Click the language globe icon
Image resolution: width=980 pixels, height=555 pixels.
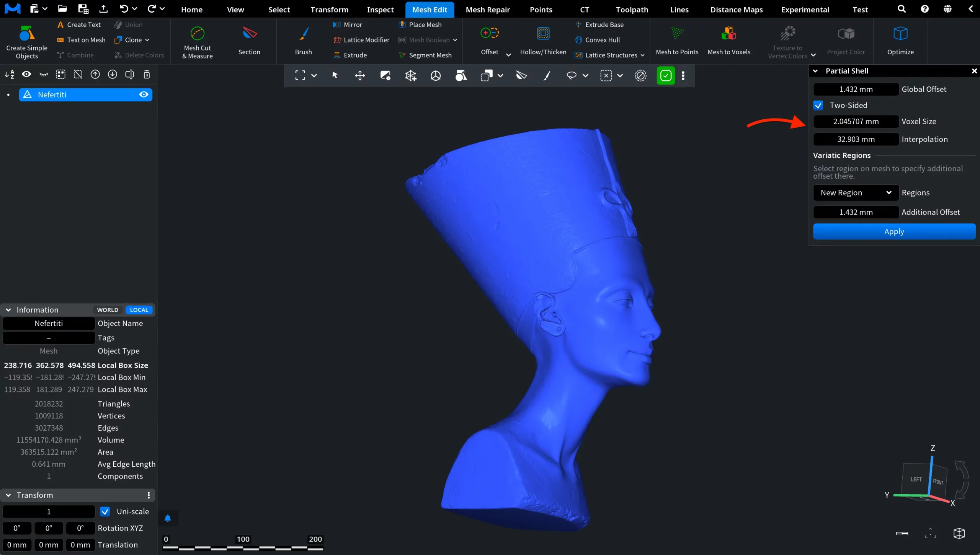(947, 9)
